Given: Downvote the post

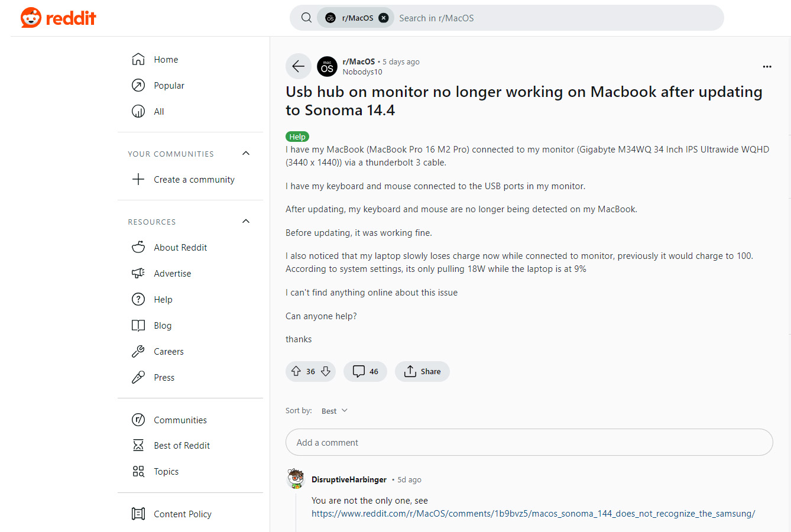Looking at the screenshot, I should tap(325, 371).
